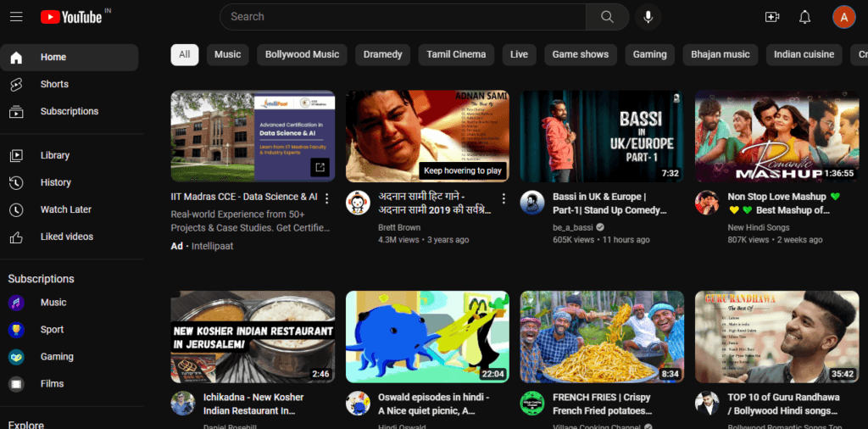Open more options for Adnan Sami video

coord(504,198)
